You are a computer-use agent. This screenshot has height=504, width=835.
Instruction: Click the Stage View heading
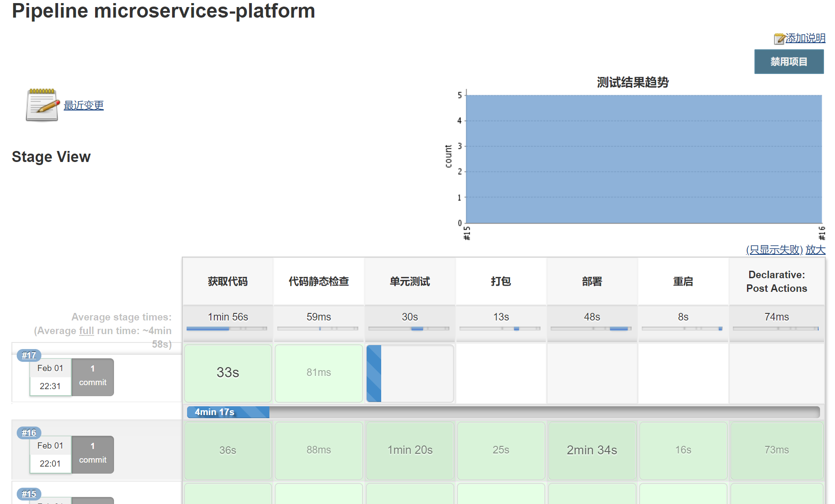point(51,157)
